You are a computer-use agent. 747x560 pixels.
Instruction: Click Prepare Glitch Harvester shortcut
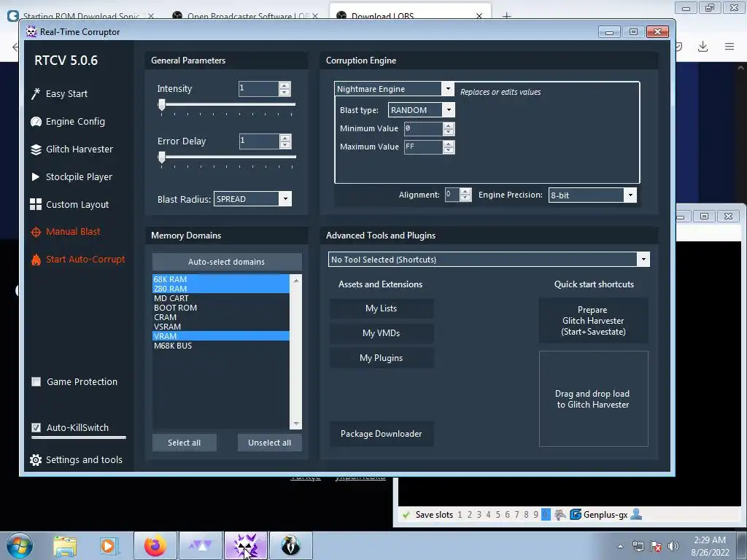593,321
